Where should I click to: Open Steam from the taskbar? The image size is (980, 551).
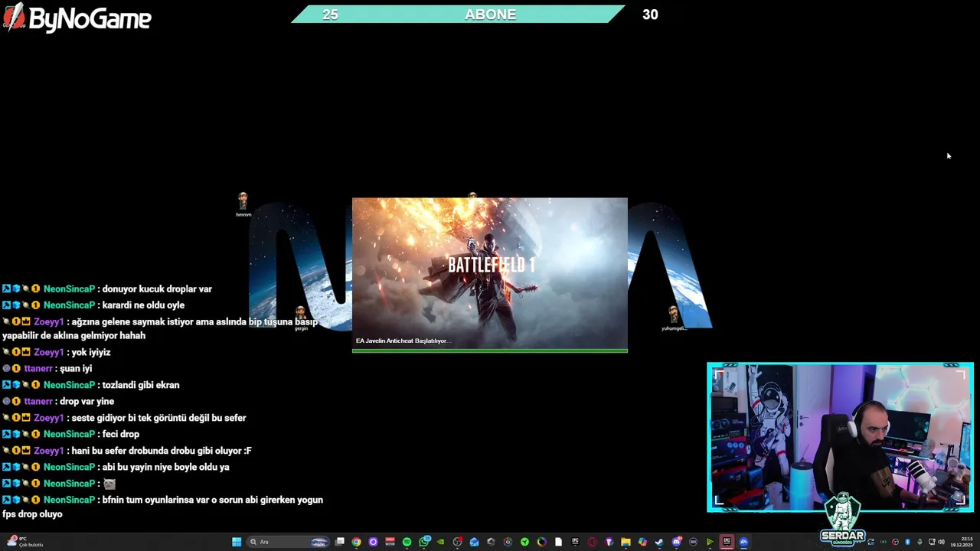pos(659,542)
